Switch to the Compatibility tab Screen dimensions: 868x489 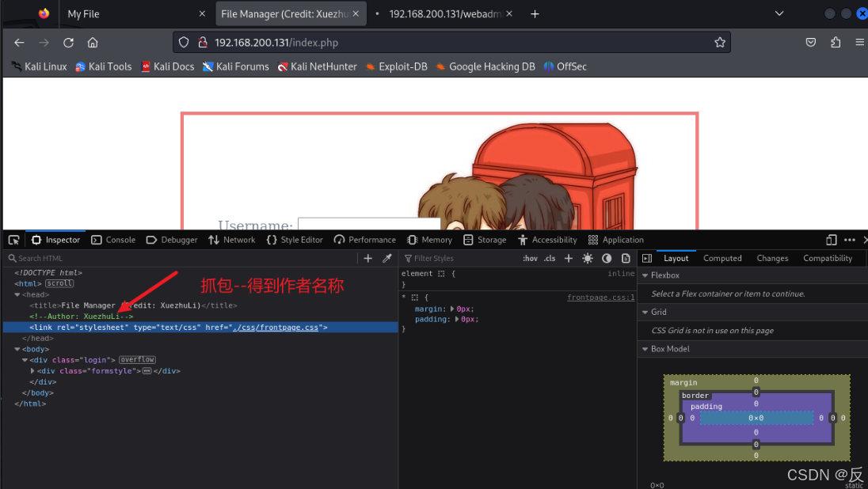point(828,258)
